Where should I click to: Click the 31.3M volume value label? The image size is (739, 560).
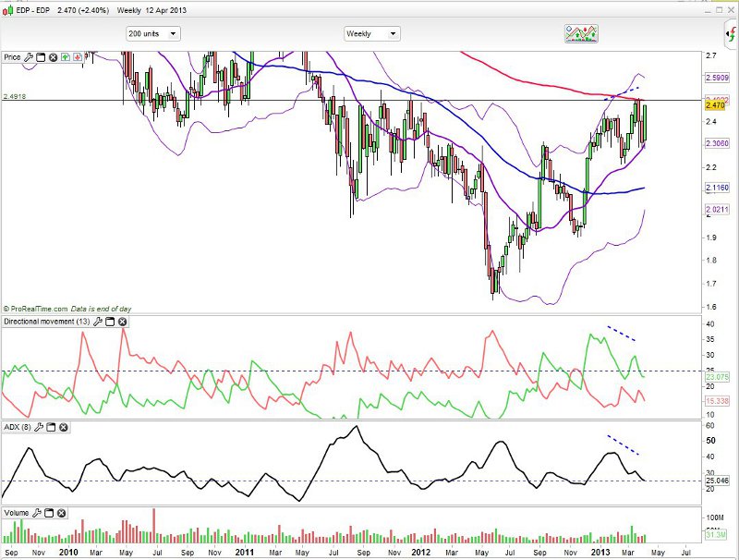[x=716, y=535]
